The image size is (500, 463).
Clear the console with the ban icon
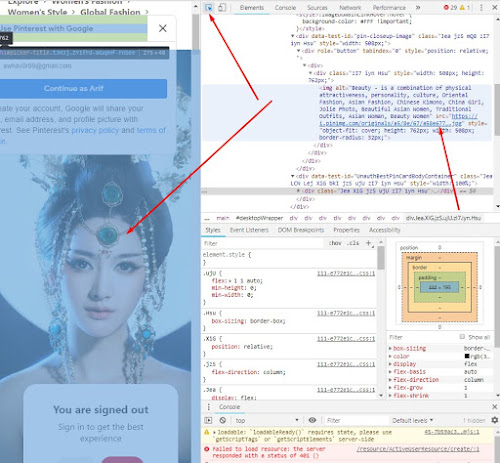point(223,420)
